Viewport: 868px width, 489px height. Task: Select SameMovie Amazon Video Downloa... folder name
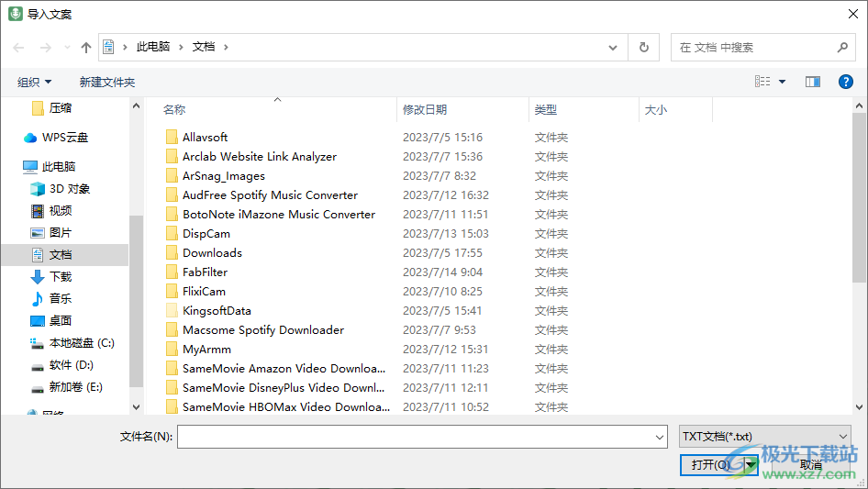284,368
